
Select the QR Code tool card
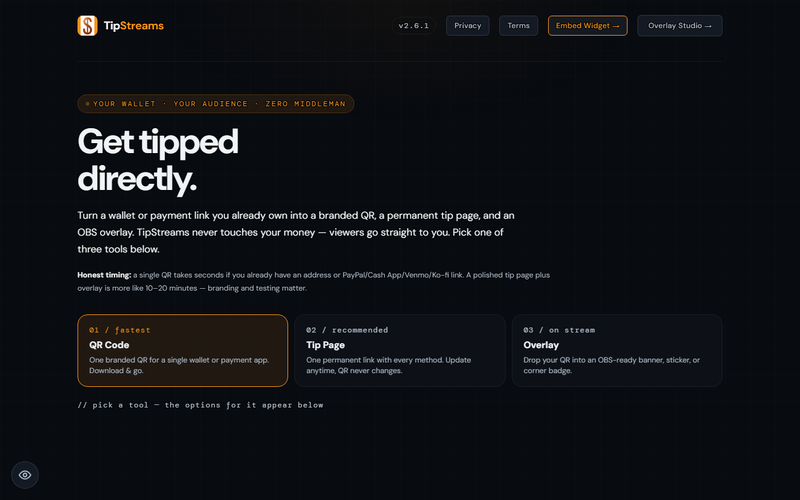click(x=183, y=351)
